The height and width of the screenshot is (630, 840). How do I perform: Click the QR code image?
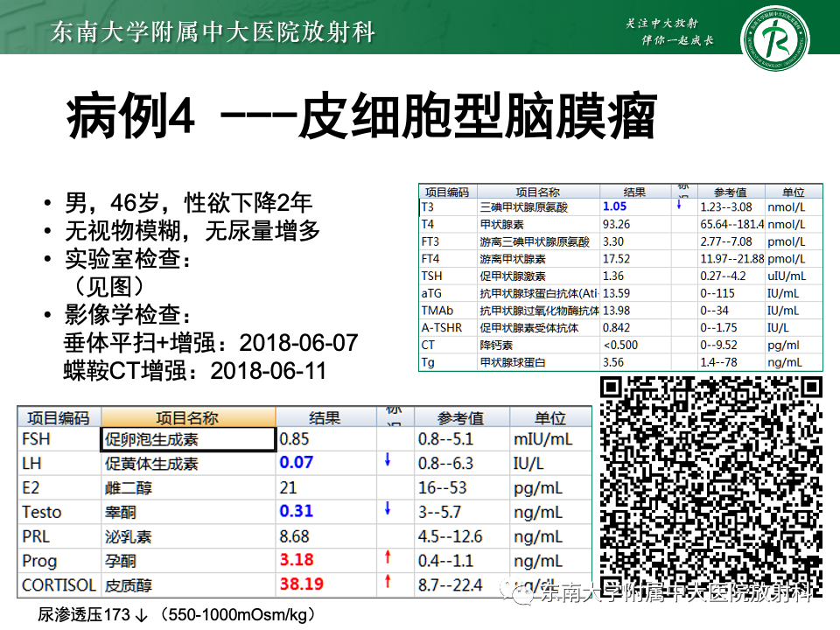coord(710,486)
